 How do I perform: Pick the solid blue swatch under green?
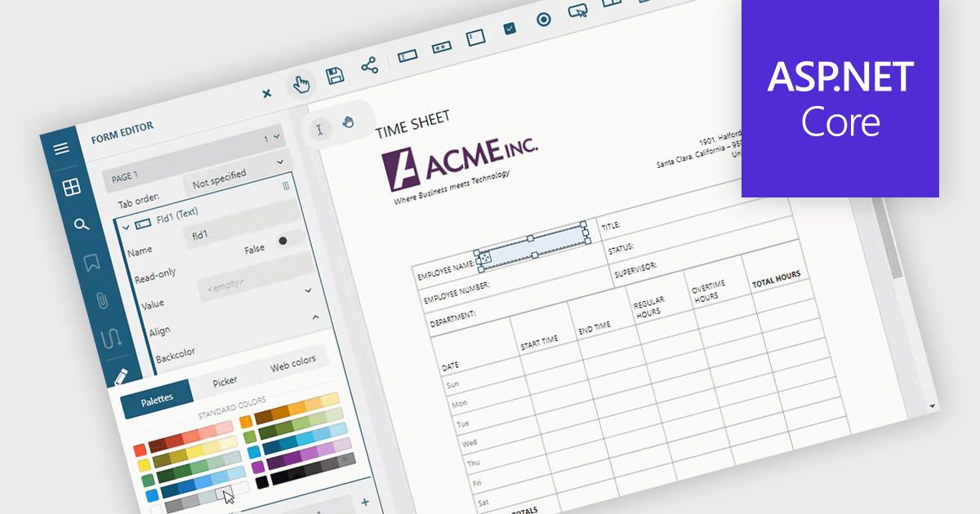coord(153,495)
